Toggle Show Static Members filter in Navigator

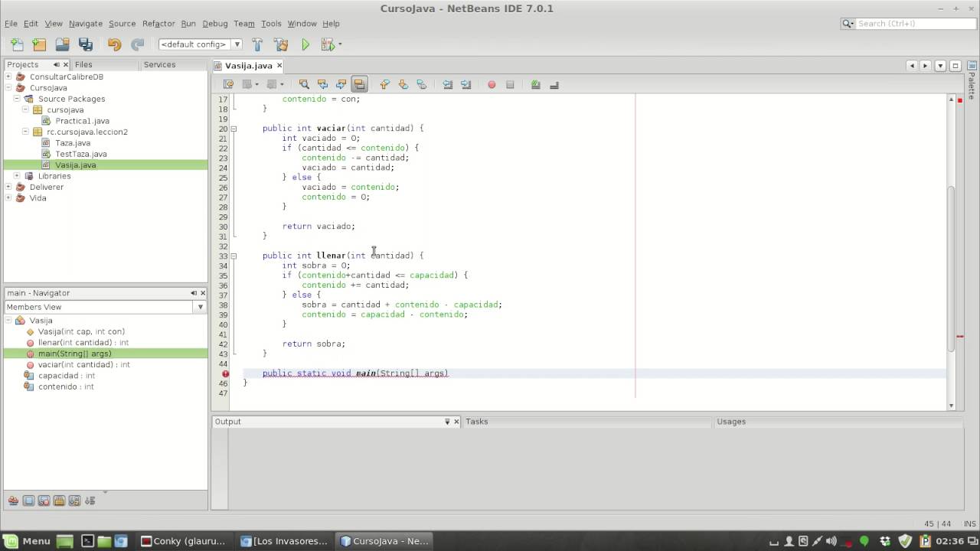pyautogui.click(x=44, y=501)
